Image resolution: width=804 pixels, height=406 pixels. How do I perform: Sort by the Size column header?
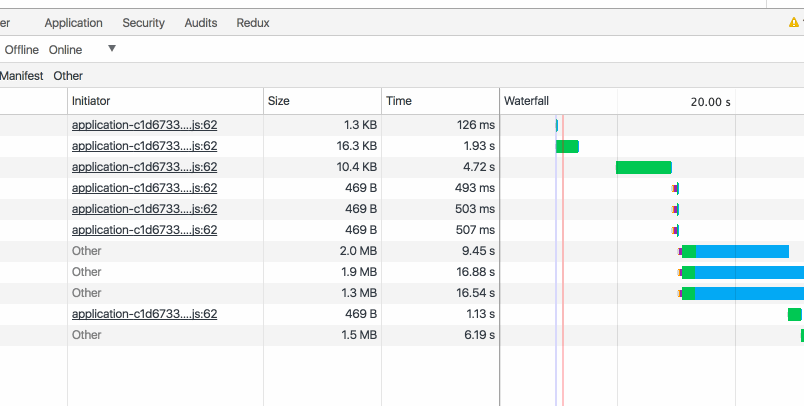pos(322,101)
